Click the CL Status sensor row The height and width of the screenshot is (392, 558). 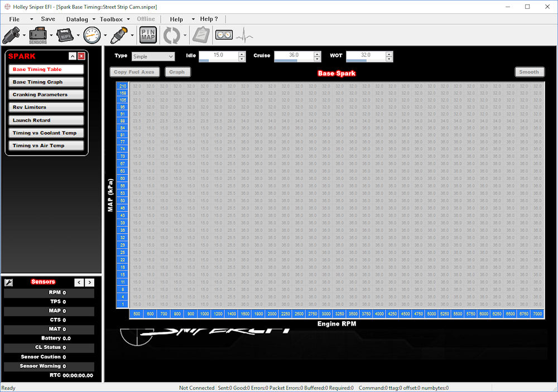click(x=49, y=347)
